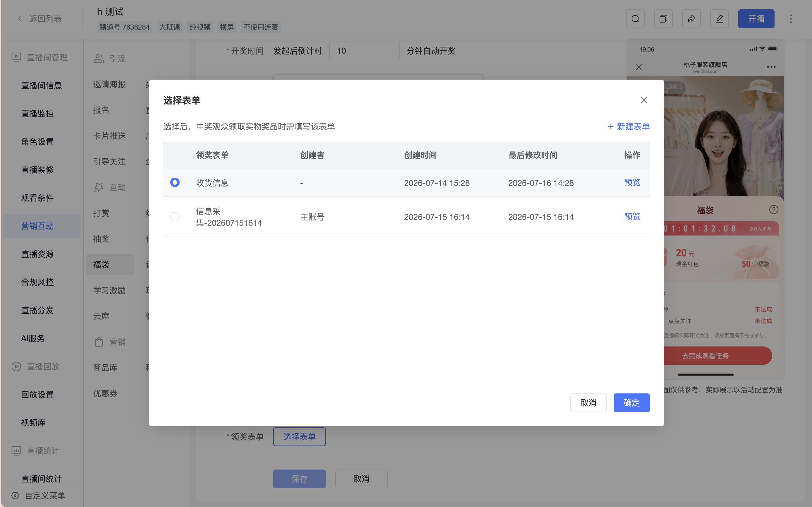The width and height of the screenshot is (812, 507).
Task: Select 云席 in secondary menu
Action: pos(101,316)
